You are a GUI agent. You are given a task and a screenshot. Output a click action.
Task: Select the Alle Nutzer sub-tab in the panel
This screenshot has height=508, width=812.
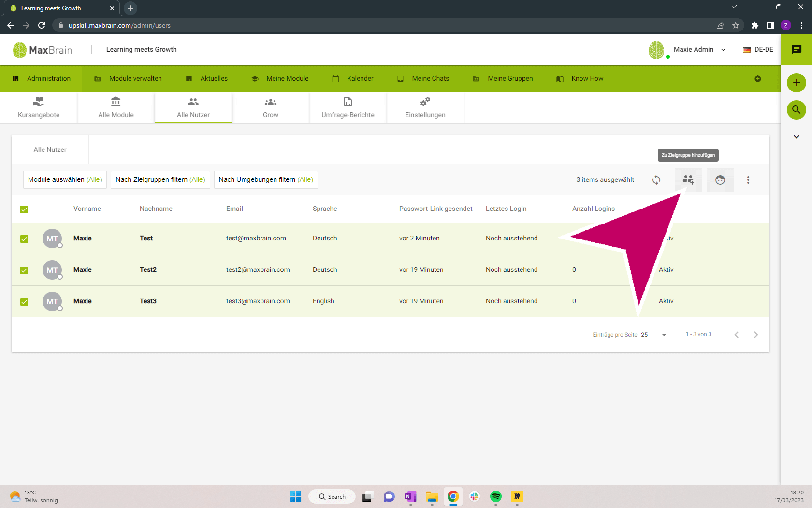pos(50,150)
